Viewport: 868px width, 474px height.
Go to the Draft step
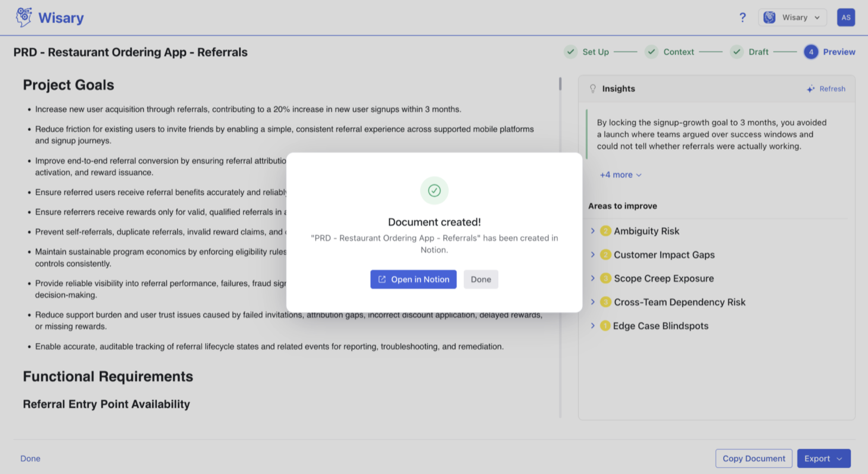(758, 52)
